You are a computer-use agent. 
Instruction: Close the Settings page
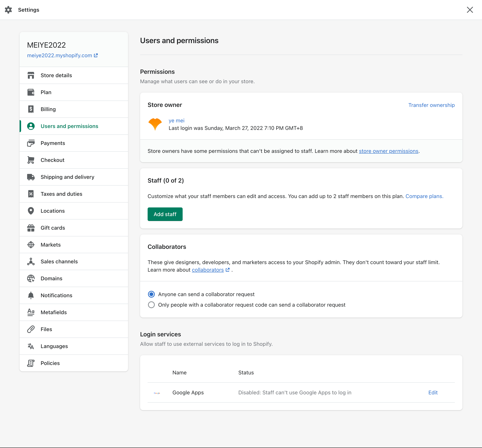pos(470,10)
